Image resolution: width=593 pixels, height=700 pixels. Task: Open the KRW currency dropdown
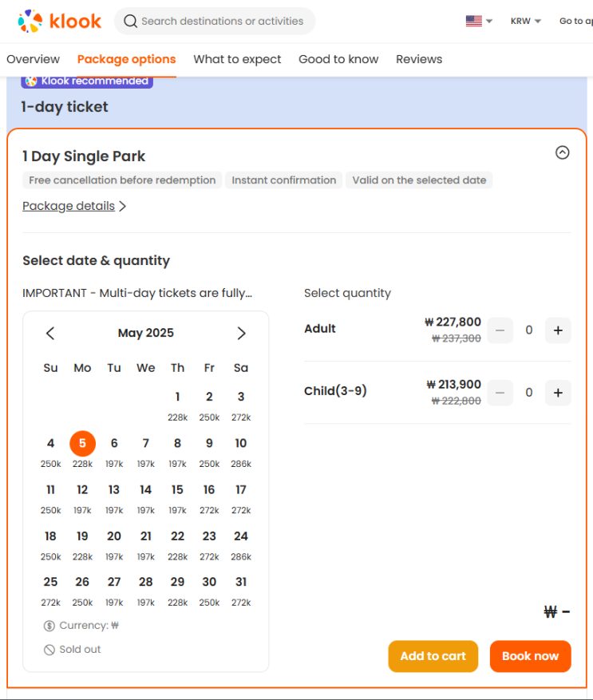coord(526,22)
